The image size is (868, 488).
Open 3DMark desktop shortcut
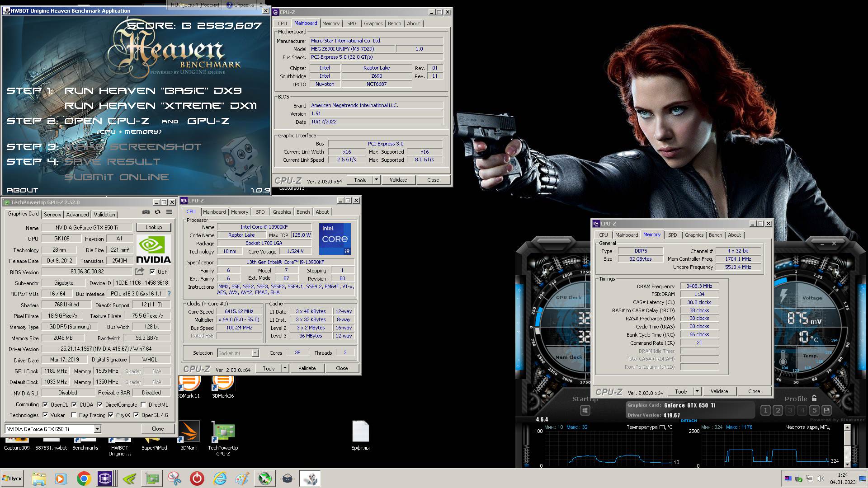pos(189,436)
